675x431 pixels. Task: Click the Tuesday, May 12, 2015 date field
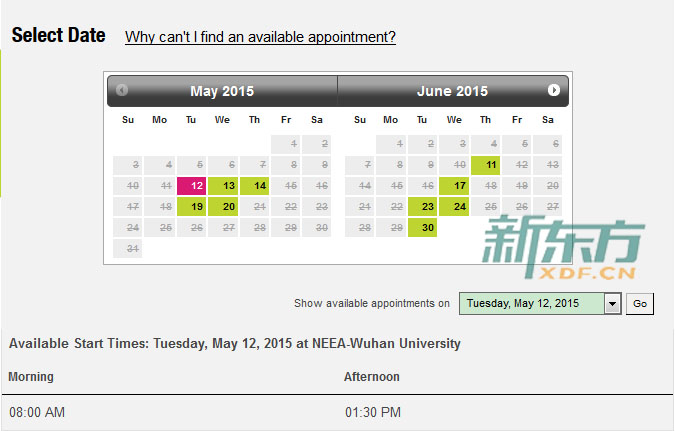(532, 304)
